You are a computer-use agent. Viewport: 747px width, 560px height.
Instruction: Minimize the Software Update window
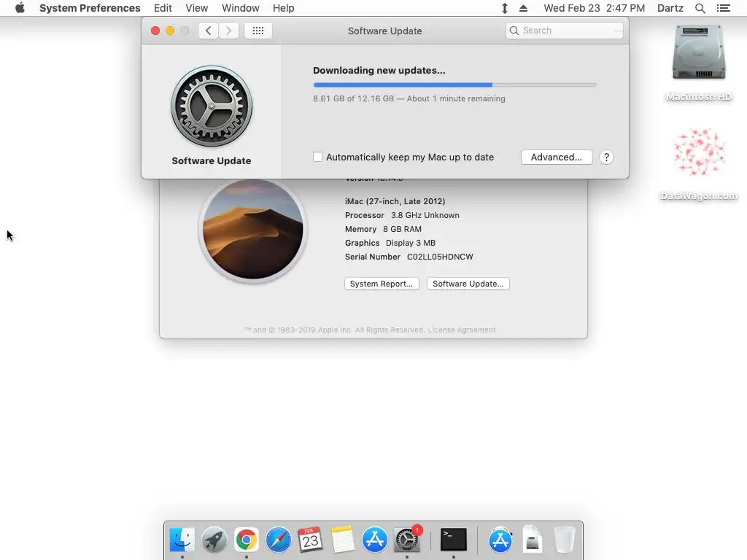[170, 31]
